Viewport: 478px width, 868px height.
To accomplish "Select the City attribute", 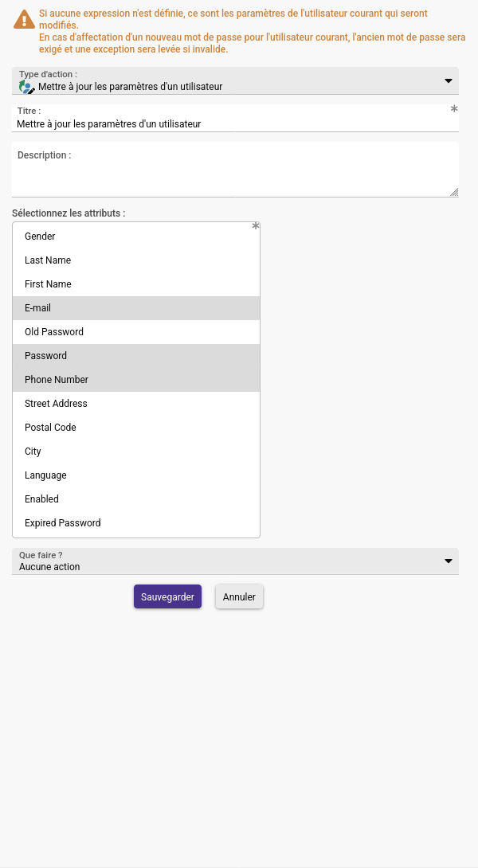I will [x=135, y=452].
